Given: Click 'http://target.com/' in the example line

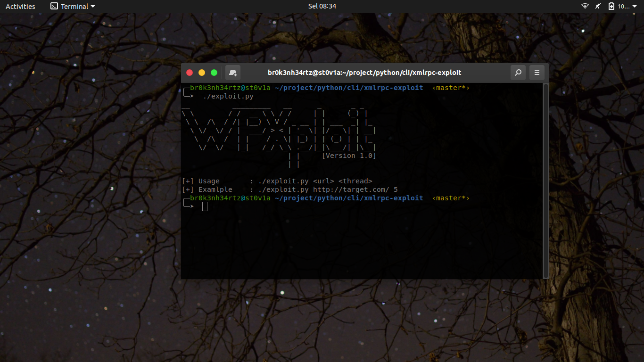Looking at the screenshot, I should [x=351, y=189].
